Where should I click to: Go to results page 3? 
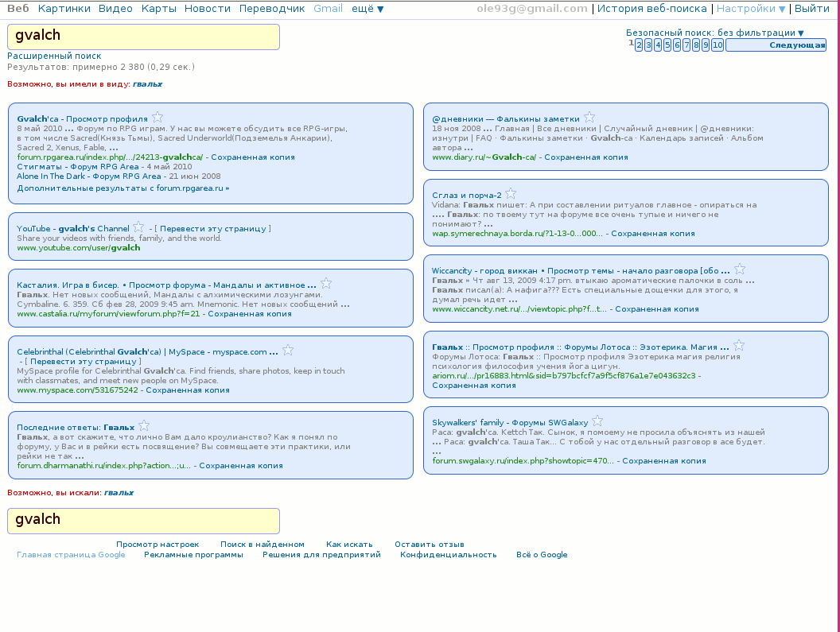coord(648,45)
